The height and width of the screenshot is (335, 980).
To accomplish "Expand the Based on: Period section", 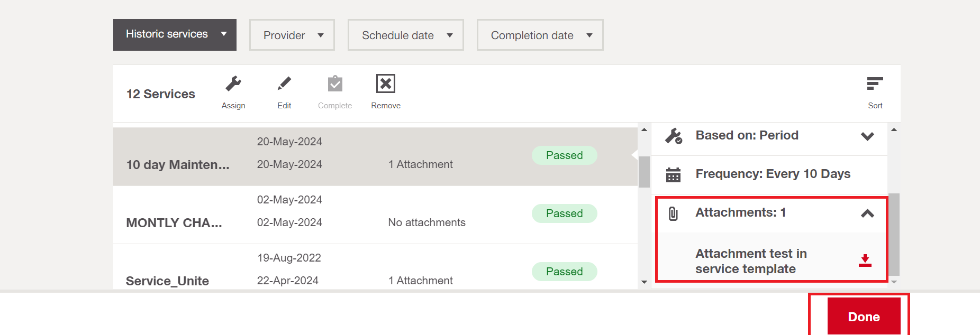I will coord(867,136).
